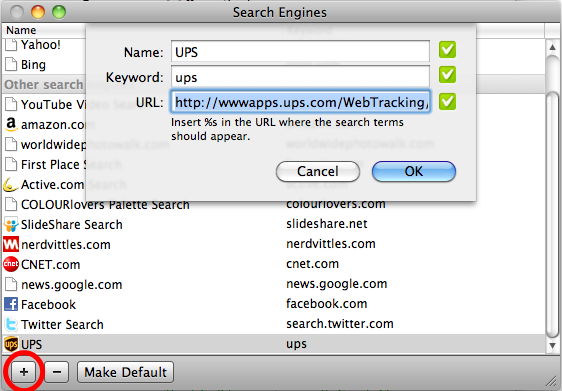Click the UPS shield icon in list
The image size is (562, 391).
coord(11,344)
